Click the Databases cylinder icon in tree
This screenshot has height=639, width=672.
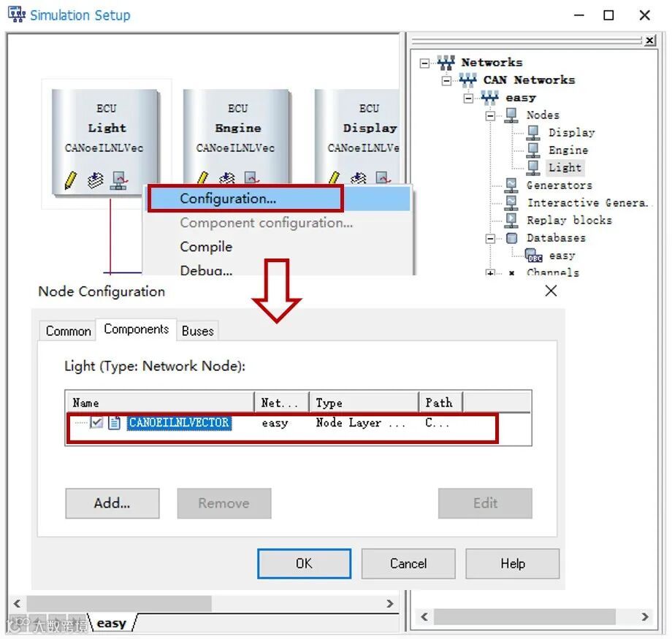click(512, 238)
